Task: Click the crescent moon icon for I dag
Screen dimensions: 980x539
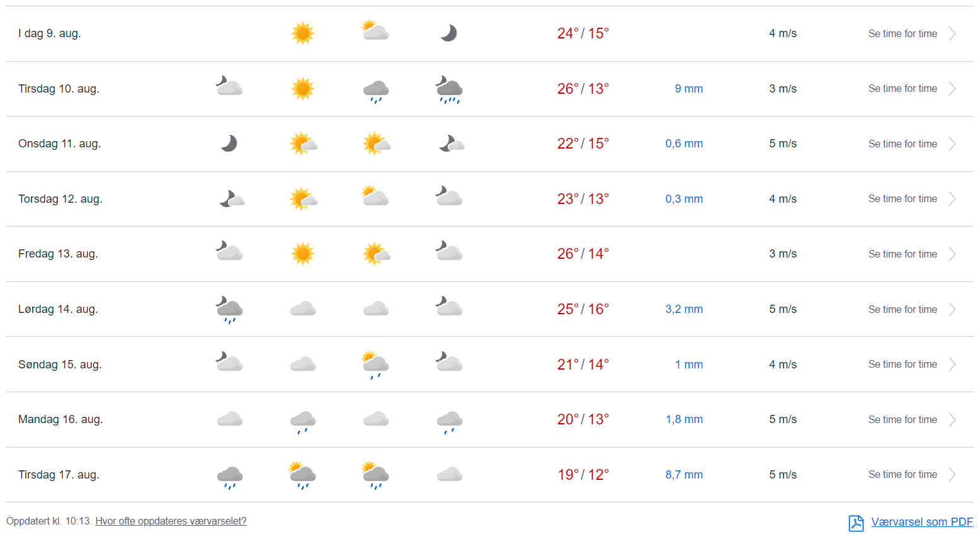Action: [x=448, y=33]
